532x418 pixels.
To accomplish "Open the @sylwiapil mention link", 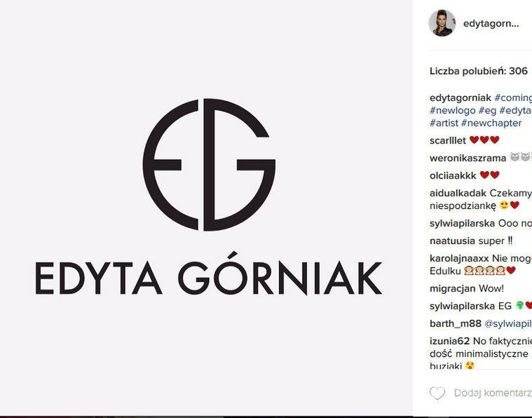I will [x=508, y=324].
